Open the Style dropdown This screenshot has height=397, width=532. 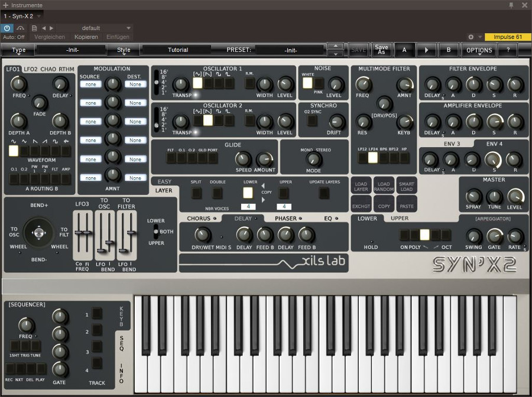pyautogui.click(x=124, y=50)
